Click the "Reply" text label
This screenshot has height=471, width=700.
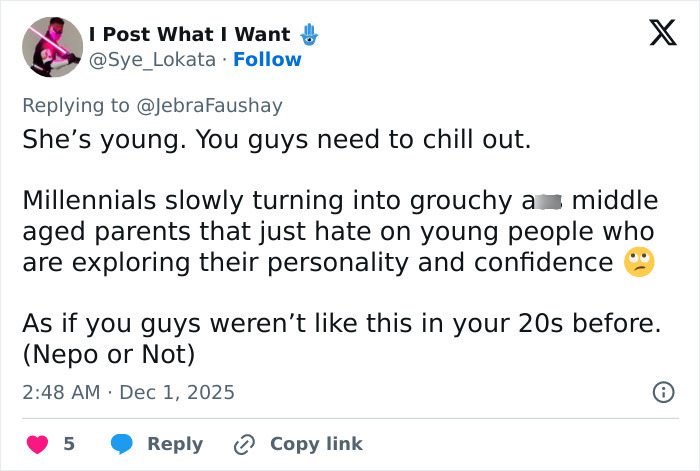pos(175,443)
